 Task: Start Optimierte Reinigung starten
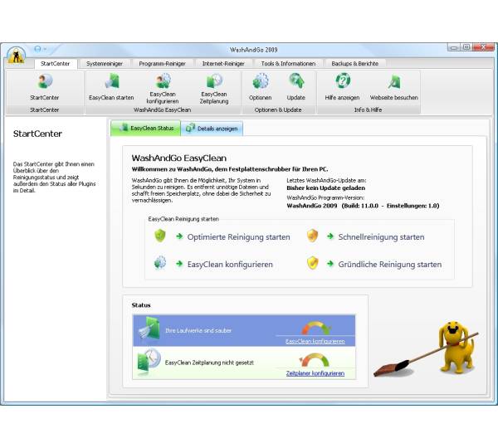click(238, 237)
